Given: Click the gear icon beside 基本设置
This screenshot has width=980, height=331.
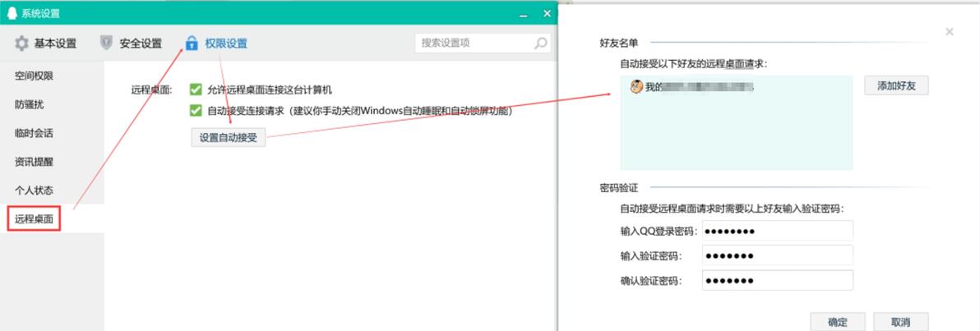Looking at the screenshot, I should click(x=22, y=43).
